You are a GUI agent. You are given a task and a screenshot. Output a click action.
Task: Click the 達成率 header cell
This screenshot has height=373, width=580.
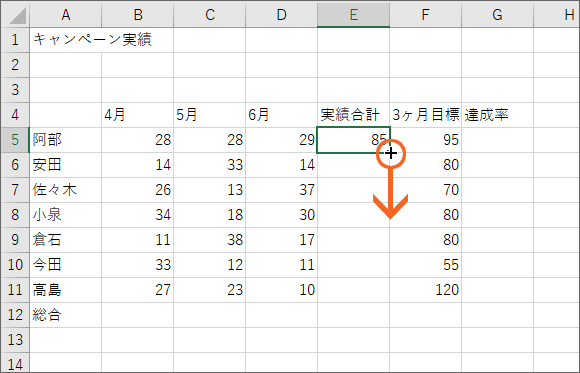pos(497,115)
